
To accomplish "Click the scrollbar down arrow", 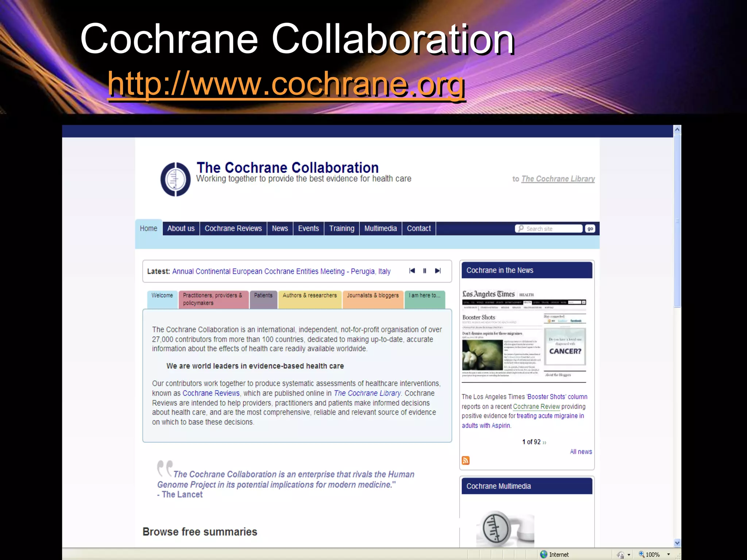I will point(677,543).
